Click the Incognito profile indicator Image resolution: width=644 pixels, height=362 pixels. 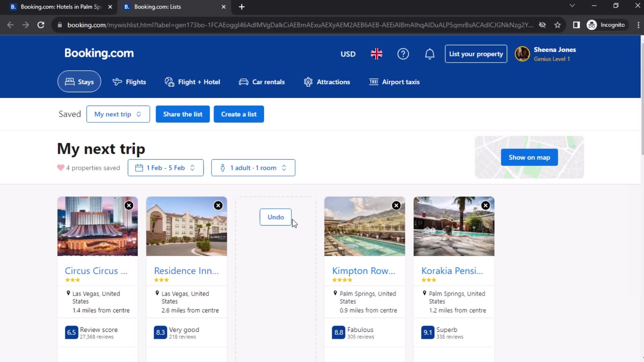[x=606, y=25]
